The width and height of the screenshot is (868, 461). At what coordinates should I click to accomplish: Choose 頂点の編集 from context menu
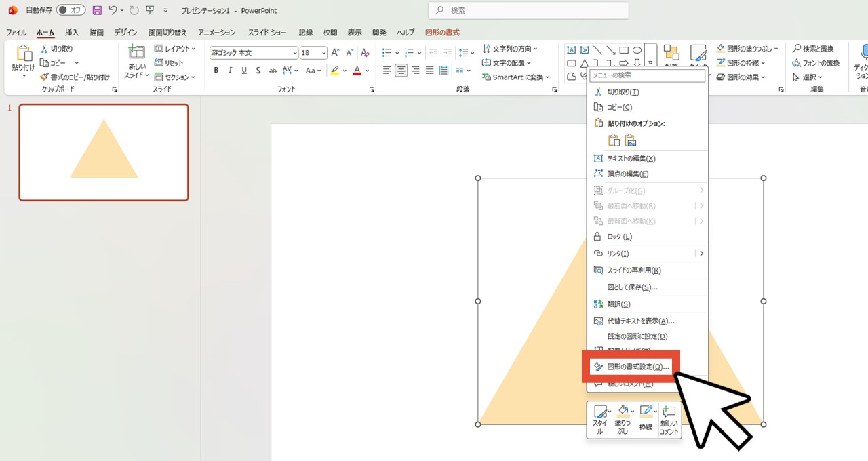(x=627, y=174)
